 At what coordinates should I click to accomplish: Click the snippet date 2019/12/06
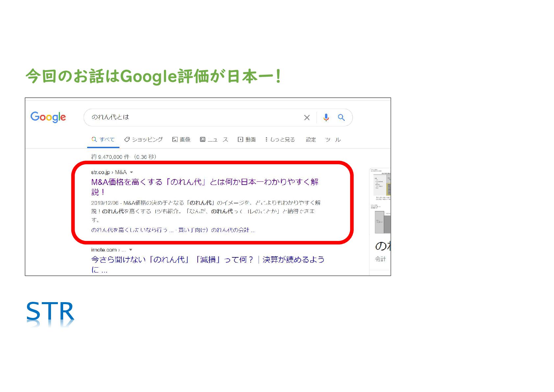[105, 203]
